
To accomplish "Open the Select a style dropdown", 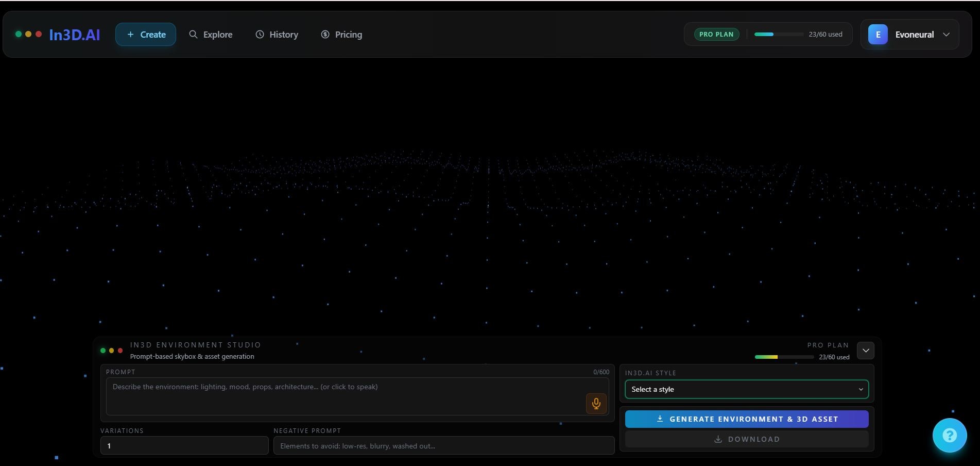I will (746, 389).
